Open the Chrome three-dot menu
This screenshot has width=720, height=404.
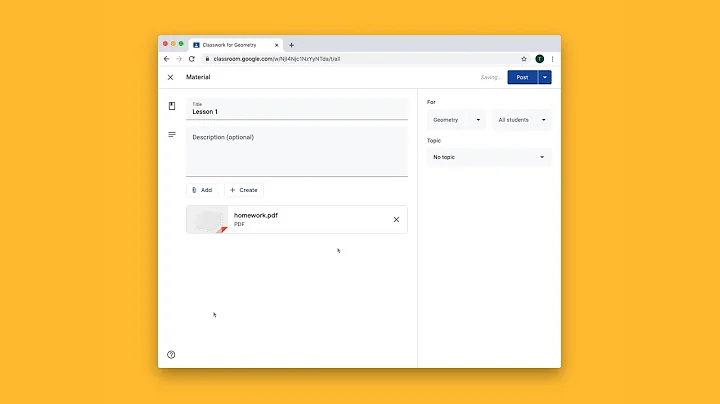pos(552,59)
